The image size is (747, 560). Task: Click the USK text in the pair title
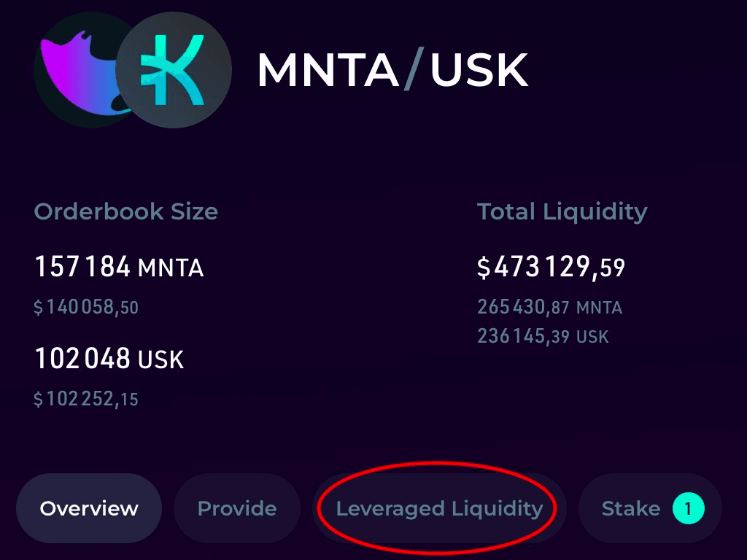coord(479,71)
